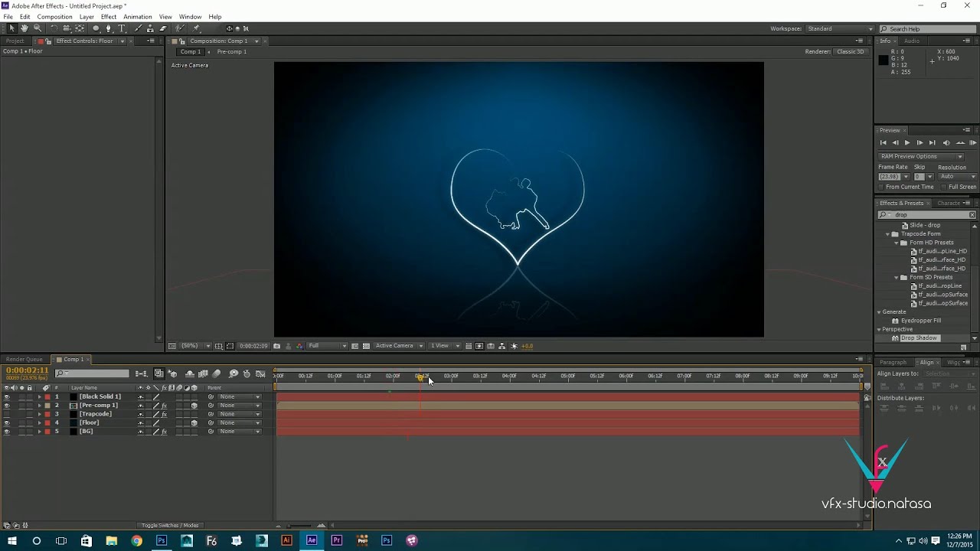This screenshot has height=551, width=980.
Task: Select the Drop Shadow effect preset
Action: pos(918,338)
